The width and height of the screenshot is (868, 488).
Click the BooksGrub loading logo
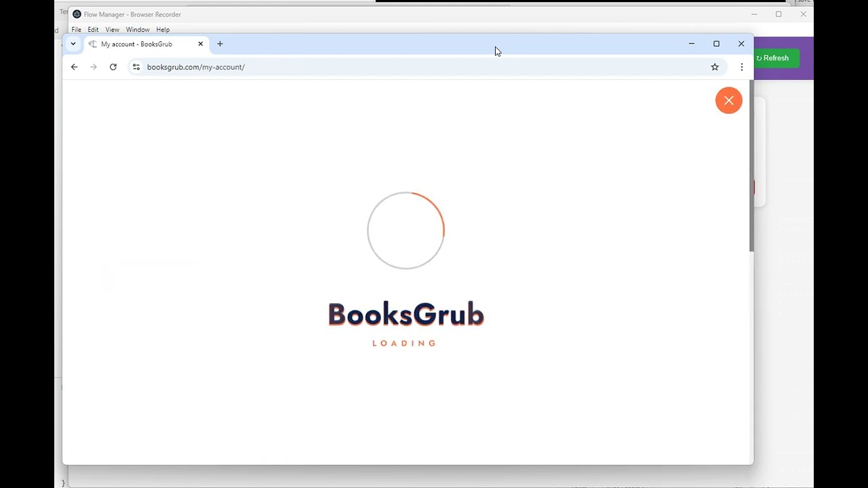pos(406,315)
